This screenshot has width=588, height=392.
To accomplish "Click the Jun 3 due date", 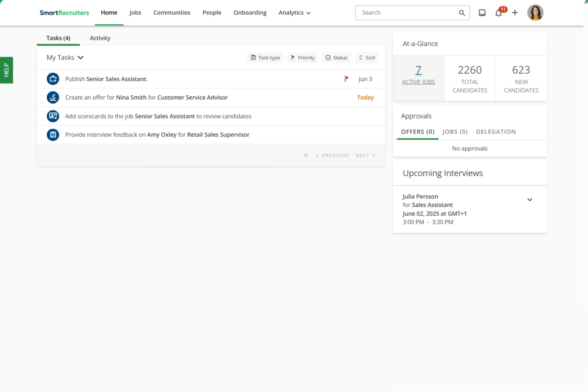I will click(x=365, y=79).
